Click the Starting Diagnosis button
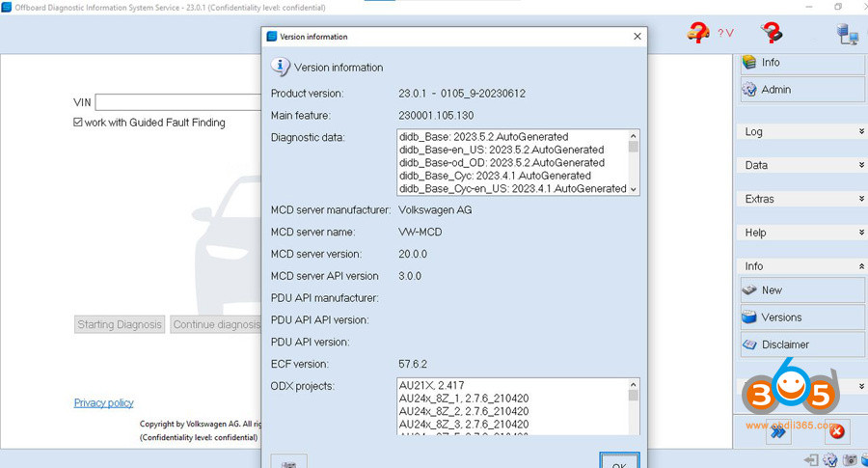Screen dimensions: 868x468 click(x=120, y=324)
